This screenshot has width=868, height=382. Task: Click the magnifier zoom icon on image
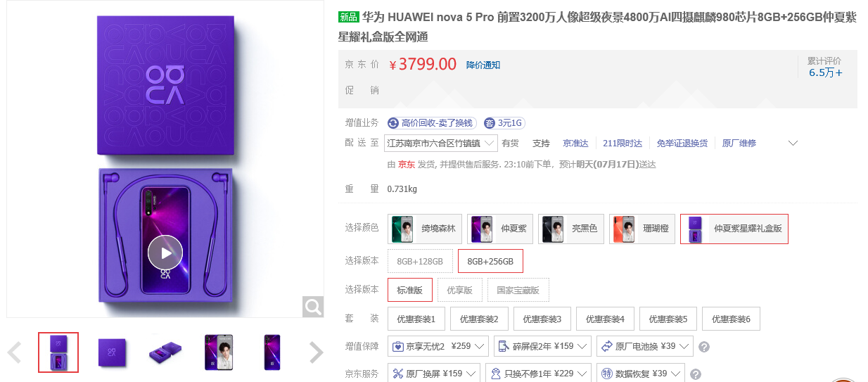pyautogui.click(x=313, y=306)
